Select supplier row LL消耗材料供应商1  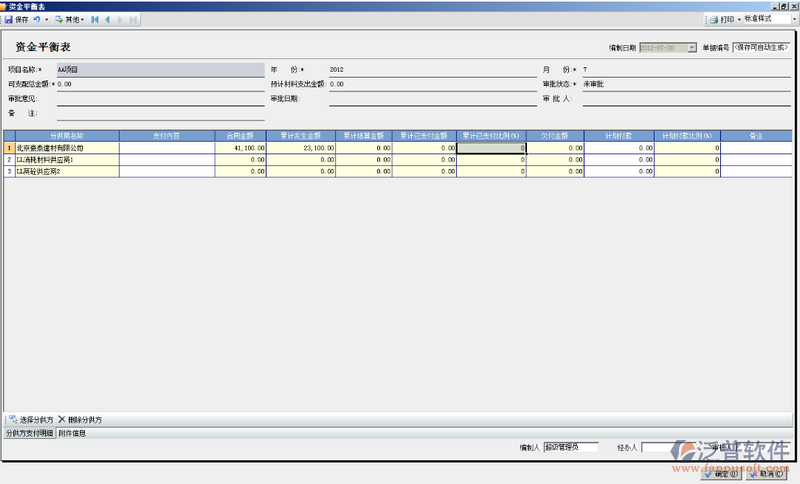[67, 160]
